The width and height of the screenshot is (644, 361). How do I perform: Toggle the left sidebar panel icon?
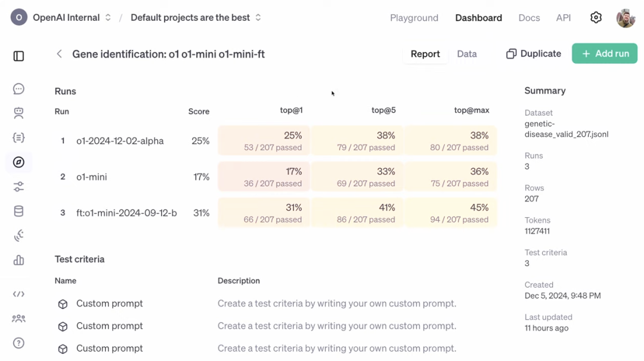click(x=18, y=56)
